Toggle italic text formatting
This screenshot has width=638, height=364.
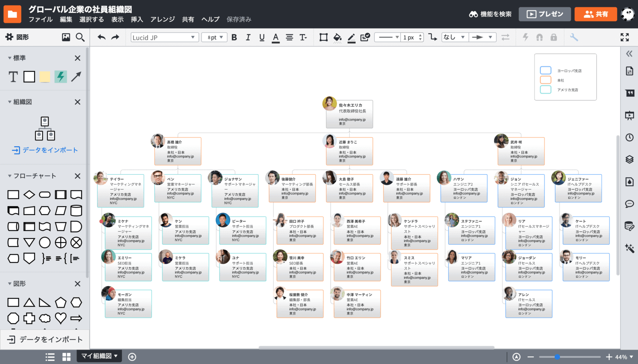(248, 37)
